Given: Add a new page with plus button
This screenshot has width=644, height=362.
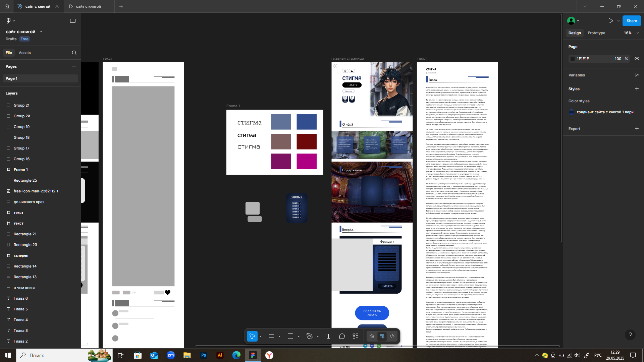Looking at the screenshot, I should [x=74, y=66].
